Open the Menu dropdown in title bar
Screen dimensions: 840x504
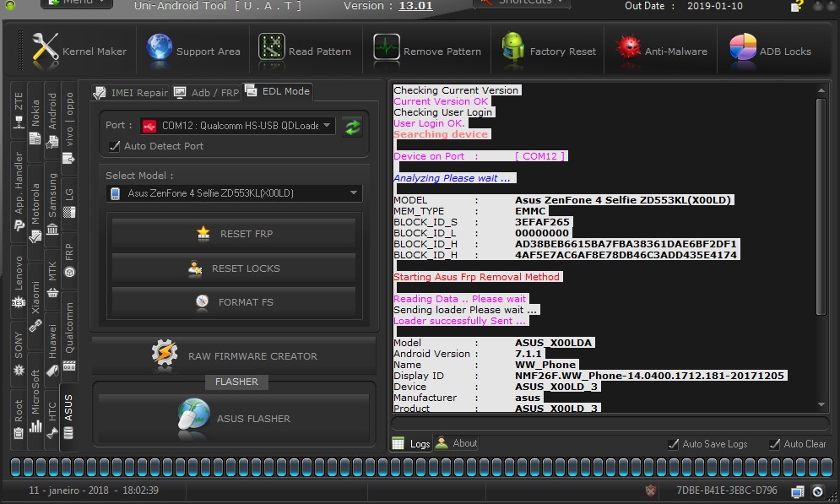tap(77, 3)
